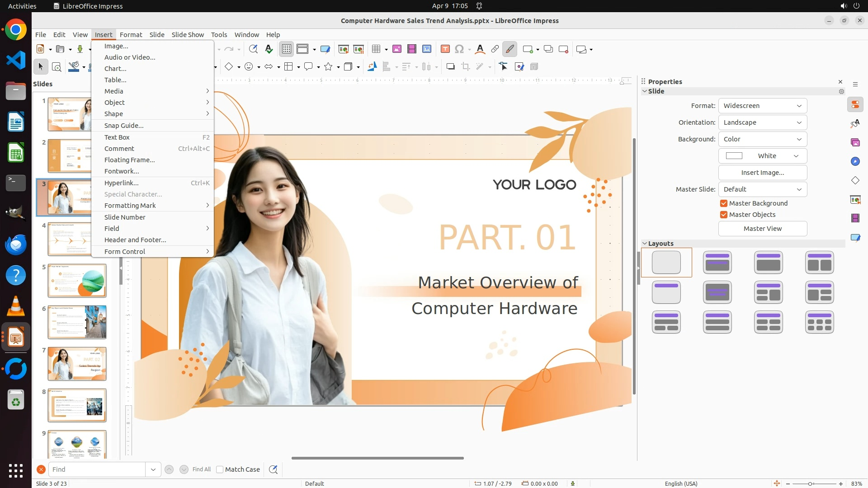This screenshot has width=868, height=488.
Task: Uncheck the Master Background checkbox
Action: coord(724,203)
